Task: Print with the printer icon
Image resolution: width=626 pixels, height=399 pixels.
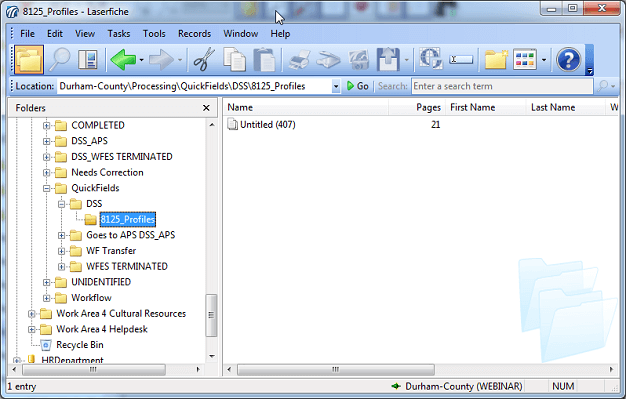Action: [299, 60]
